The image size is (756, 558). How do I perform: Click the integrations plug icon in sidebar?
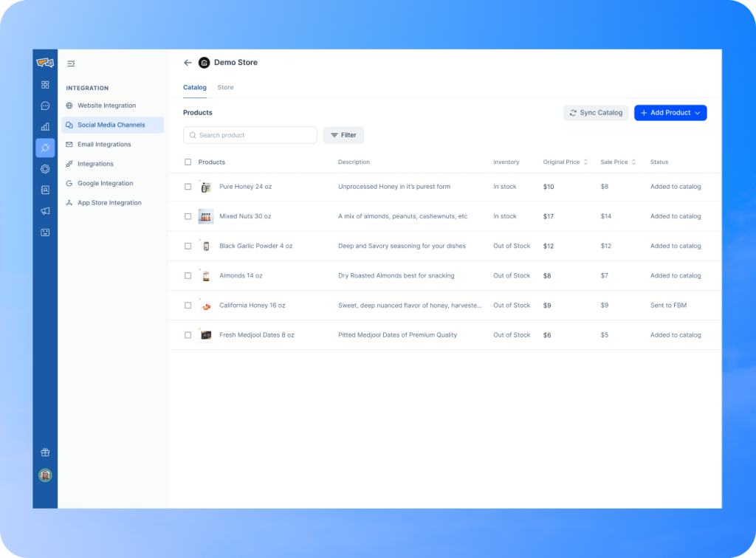coord(45,147)
